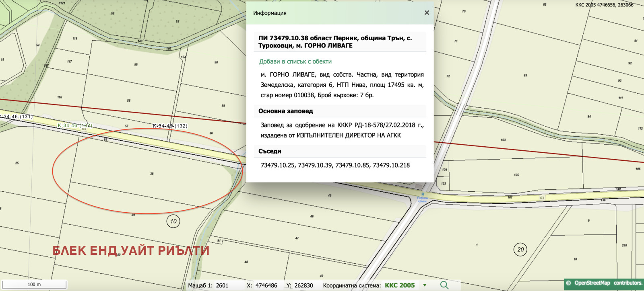Click the Y coordinate value 262830

pos(303,285)
